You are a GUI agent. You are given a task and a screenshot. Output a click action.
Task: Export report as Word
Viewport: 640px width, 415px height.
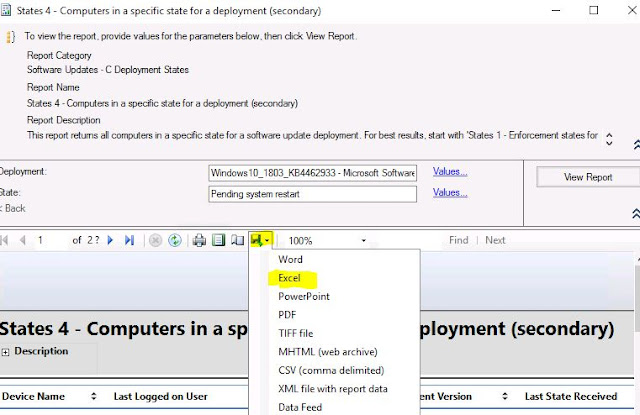click(290, 260)
